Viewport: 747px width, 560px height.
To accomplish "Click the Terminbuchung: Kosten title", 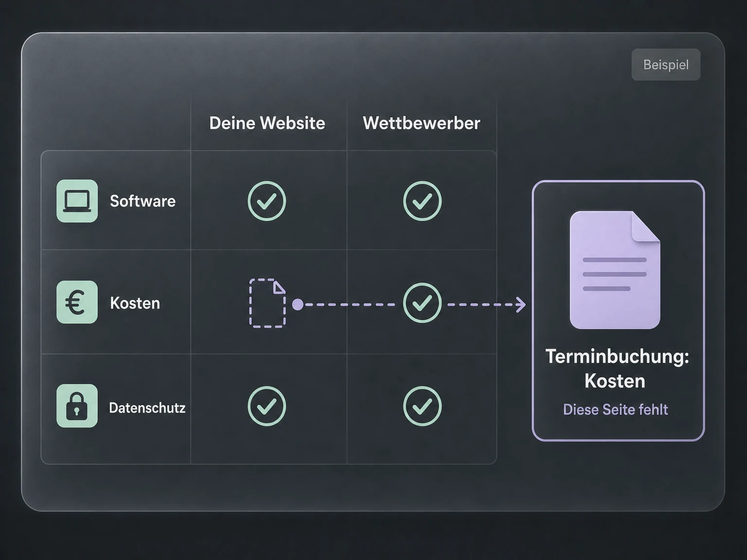I will pyautogui.click(x=617, y=369).
